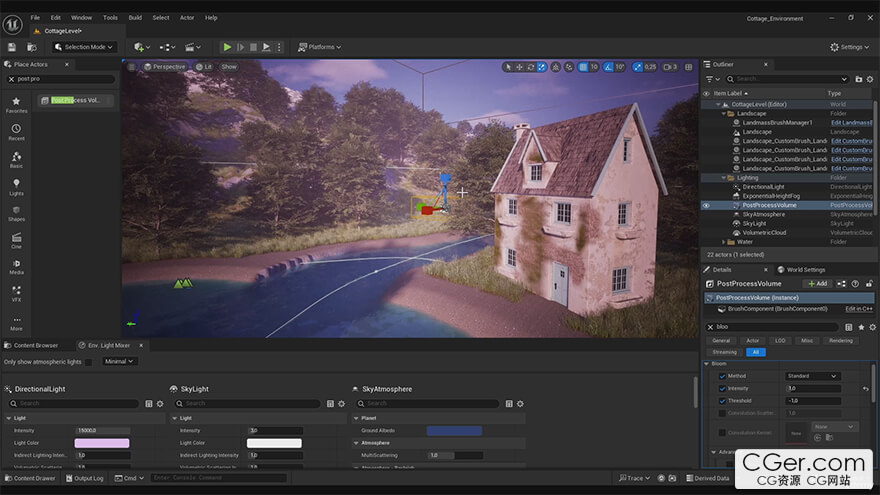Reset Bloom Intensity to default arrow

[865, 388]
